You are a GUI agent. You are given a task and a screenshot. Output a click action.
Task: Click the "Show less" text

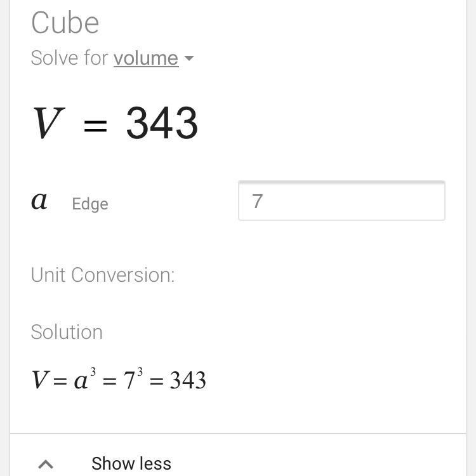click(131, 464)
